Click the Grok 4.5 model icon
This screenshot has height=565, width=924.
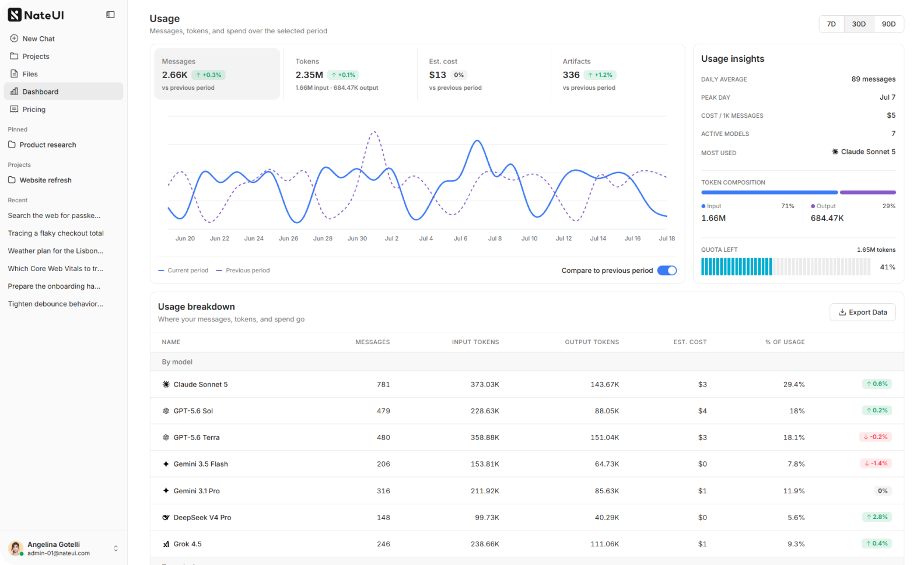pyautogui.click(x=166, y=544)
